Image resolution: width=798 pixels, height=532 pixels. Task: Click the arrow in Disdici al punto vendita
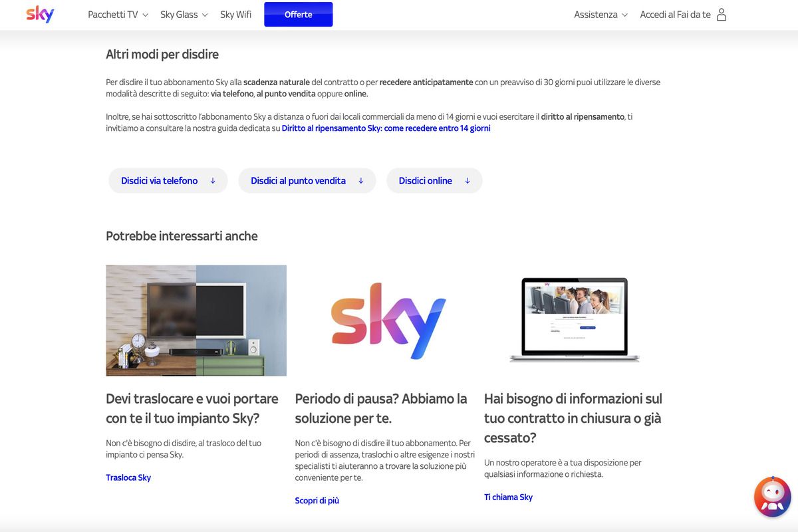click(361, 181)
